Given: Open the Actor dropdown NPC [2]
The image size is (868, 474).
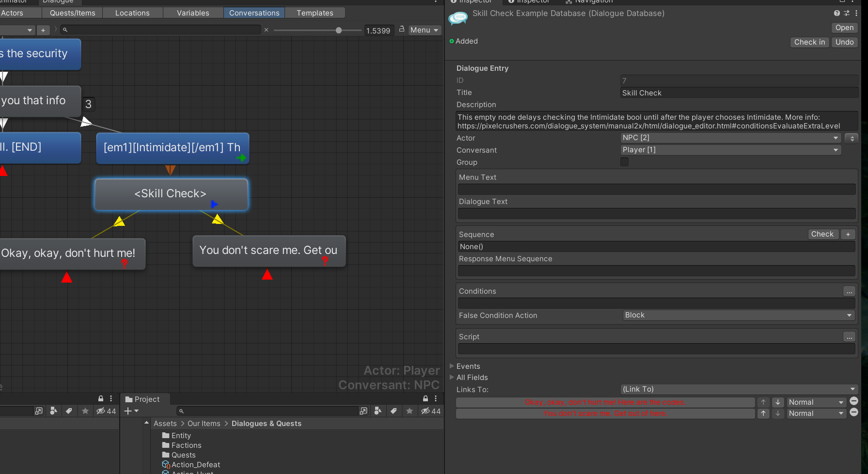Looking at the screenshot, I should (730, 138).
